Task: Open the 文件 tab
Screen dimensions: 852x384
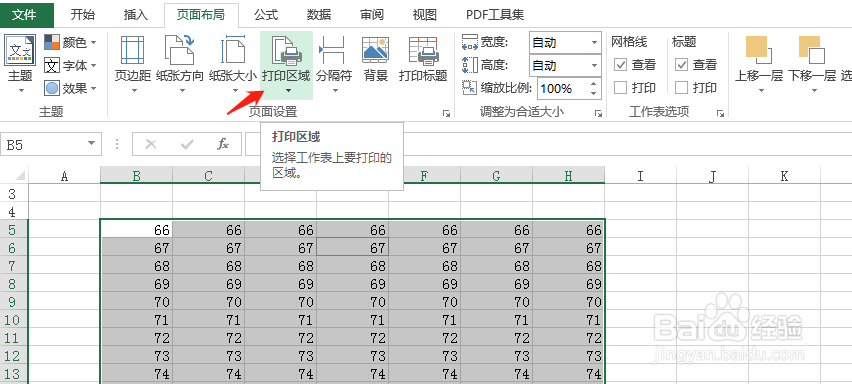Action: [27, 15]
